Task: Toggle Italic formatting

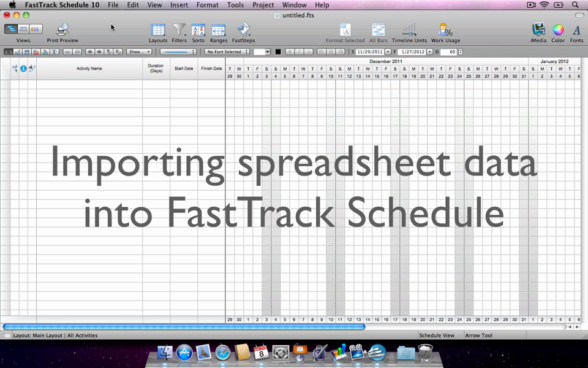Action: point(300,52)
